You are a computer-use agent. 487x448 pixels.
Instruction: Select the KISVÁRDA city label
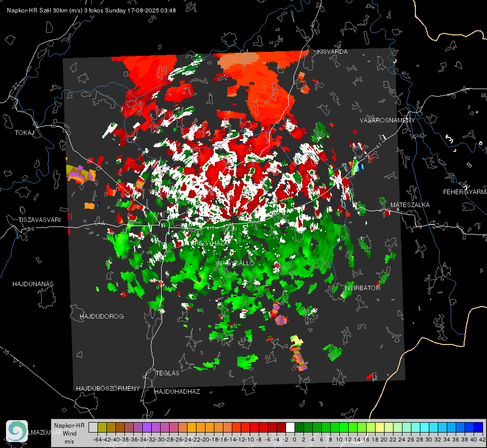(x=332, y=52)
